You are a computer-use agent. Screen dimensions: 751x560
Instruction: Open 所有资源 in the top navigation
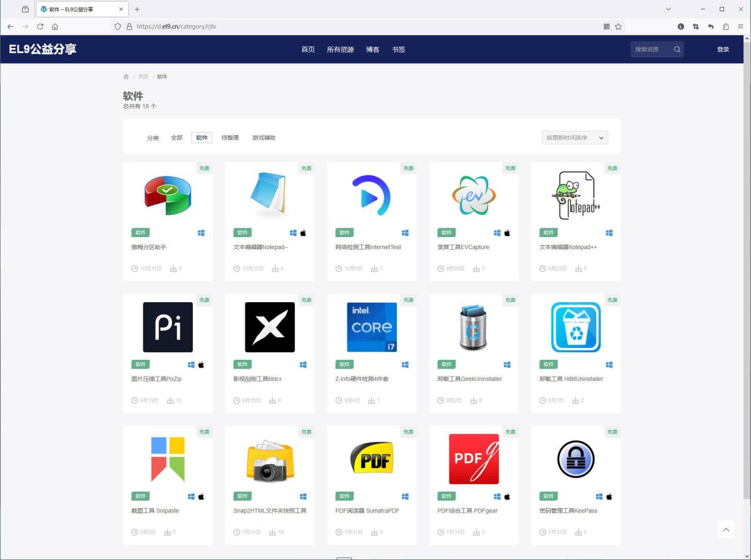pyautogui.click(x=340, y=49)
